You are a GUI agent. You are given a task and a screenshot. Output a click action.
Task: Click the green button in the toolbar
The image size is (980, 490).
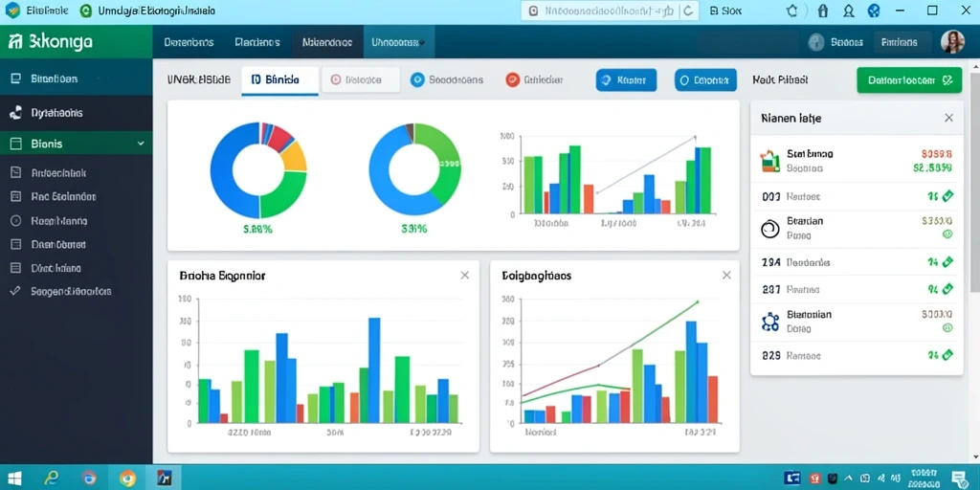pyautogui.click(x=909, y=80)
